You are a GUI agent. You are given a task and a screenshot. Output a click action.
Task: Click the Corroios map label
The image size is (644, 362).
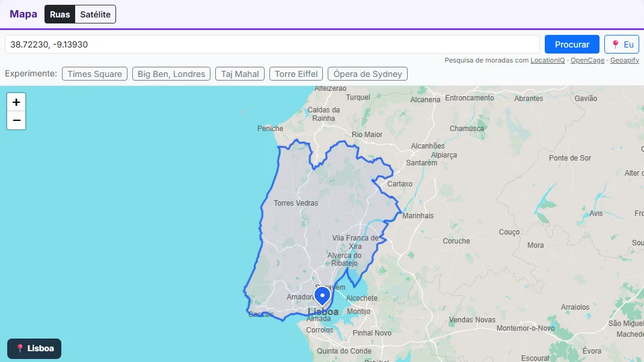click(x=320, y=330)
